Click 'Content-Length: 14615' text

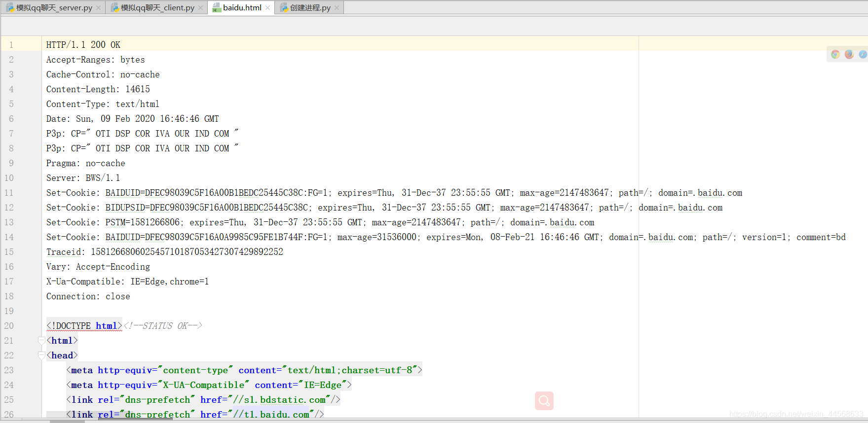(x=98, y=89)
